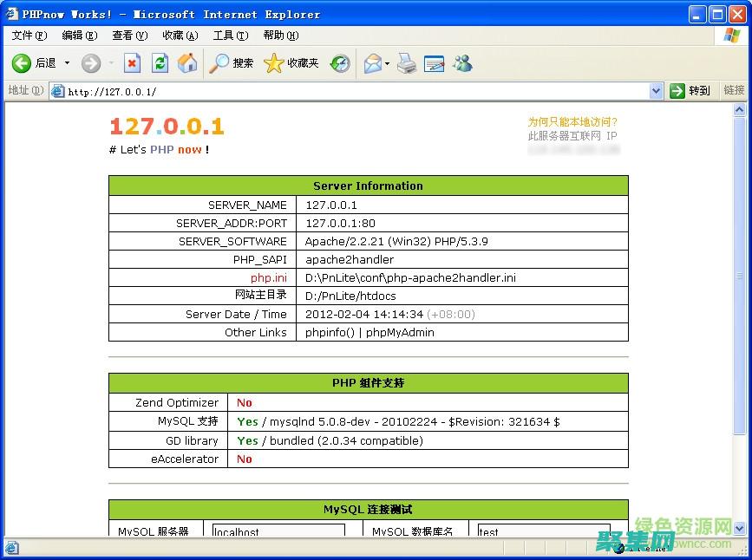Image resolution: width=752 pixels, height=560 pixels.
Task: Open the address bar history dropdown
Action: 656,90
